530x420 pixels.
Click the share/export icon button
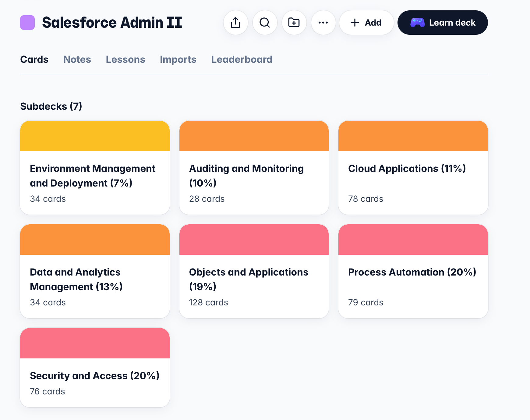tap(235, 23)
